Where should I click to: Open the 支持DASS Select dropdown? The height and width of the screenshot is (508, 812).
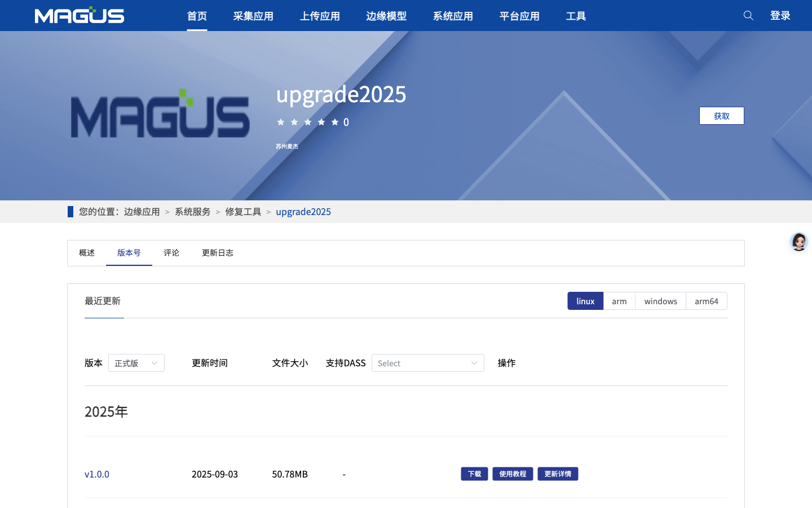tap(428, 363)
